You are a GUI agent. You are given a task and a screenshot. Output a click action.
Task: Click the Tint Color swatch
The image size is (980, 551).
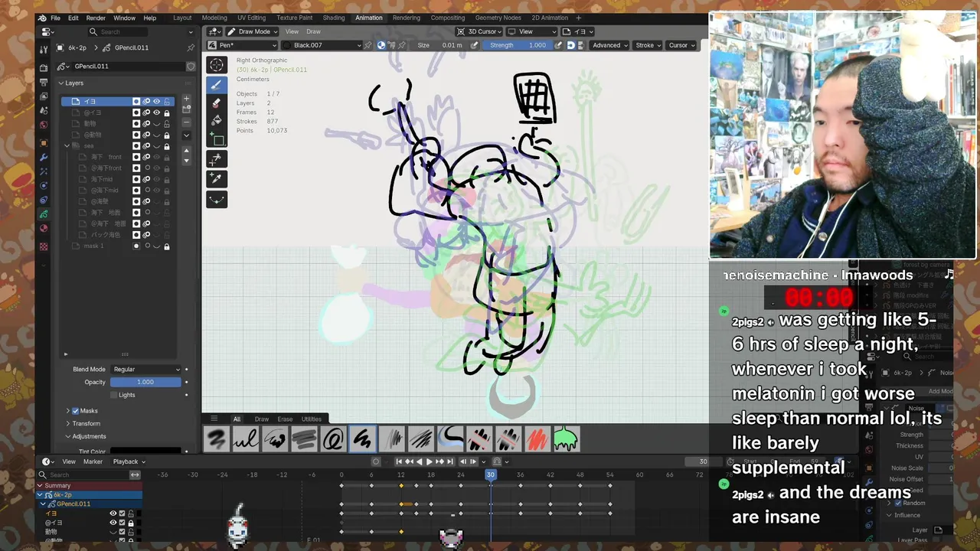(x=145, y=452)
